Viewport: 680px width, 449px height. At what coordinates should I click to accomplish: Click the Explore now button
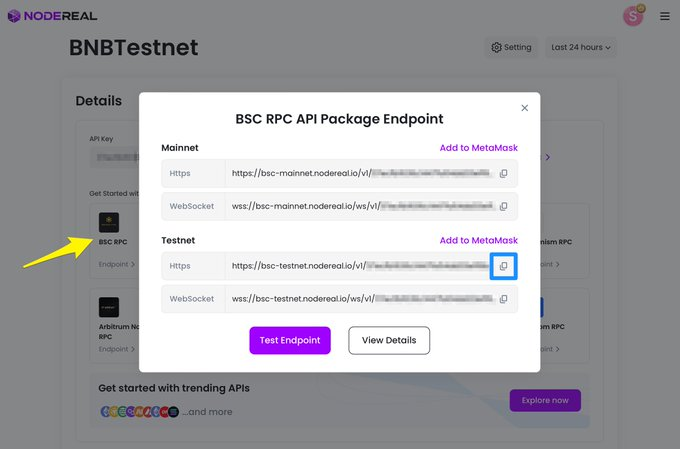(x=545, y=400)
